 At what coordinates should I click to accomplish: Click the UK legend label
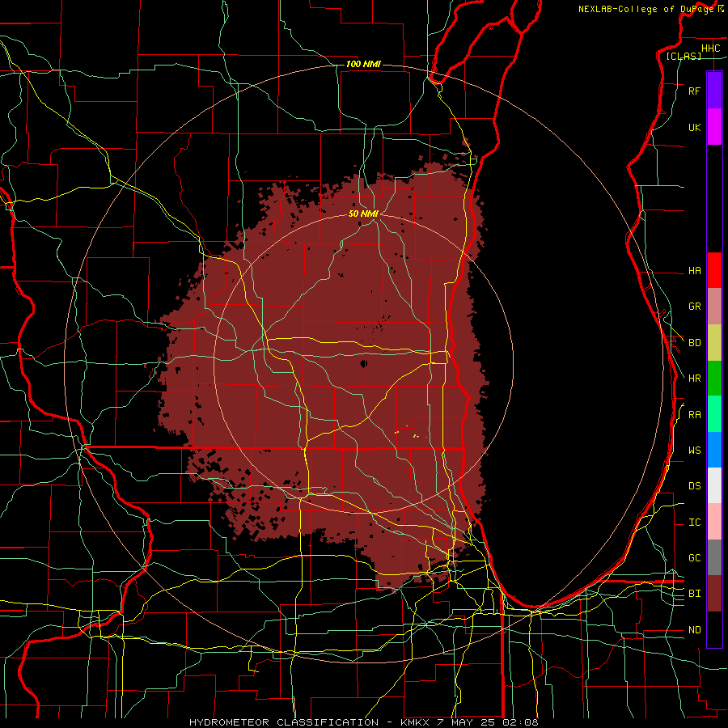(694, 127)
